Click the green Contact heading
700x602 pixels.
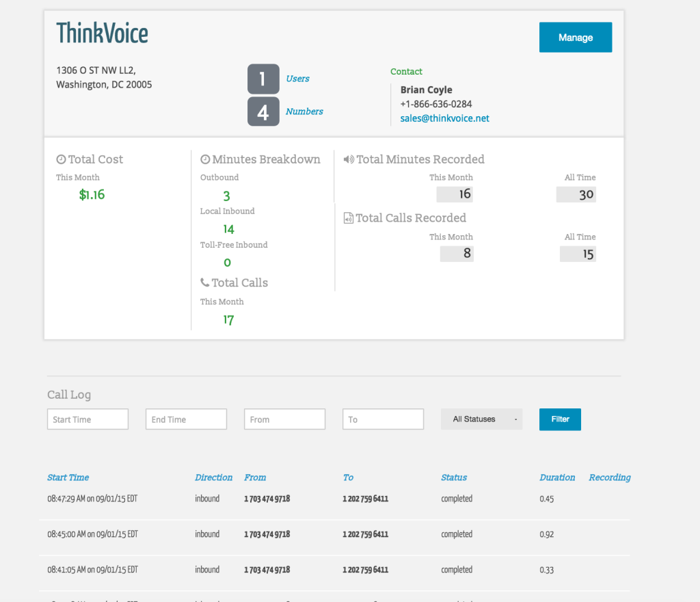tap(406, 71)
